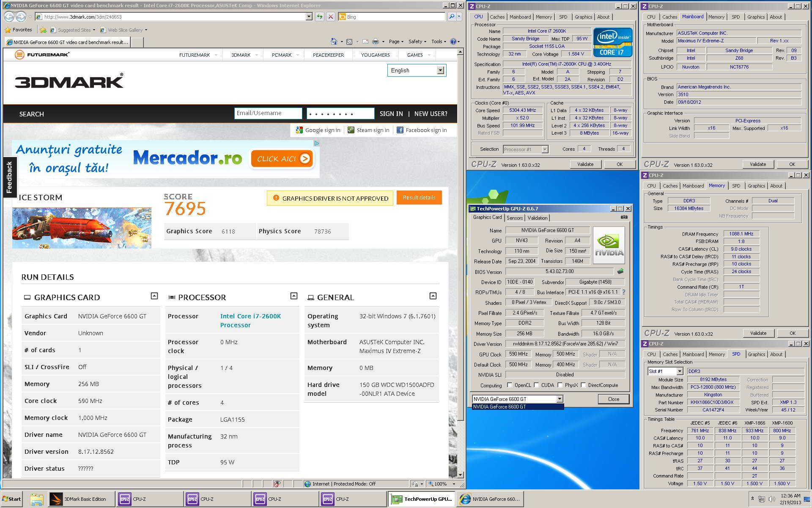The width and height of the screenshot is (812, 508).
Task: Select NVIDIA GeForce 6600 GT in the dropdown list
Action: pos(518,407)
